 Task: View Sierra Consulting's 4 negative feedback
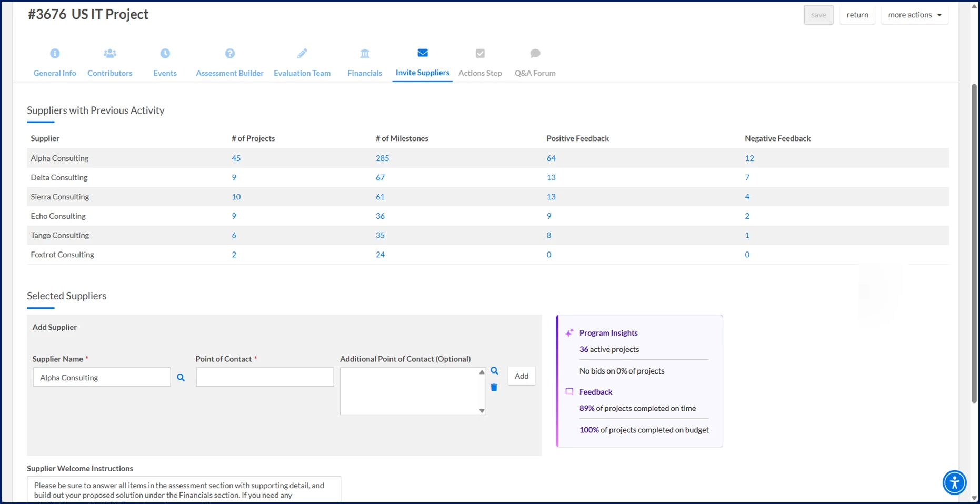click(x=747, y=197)
